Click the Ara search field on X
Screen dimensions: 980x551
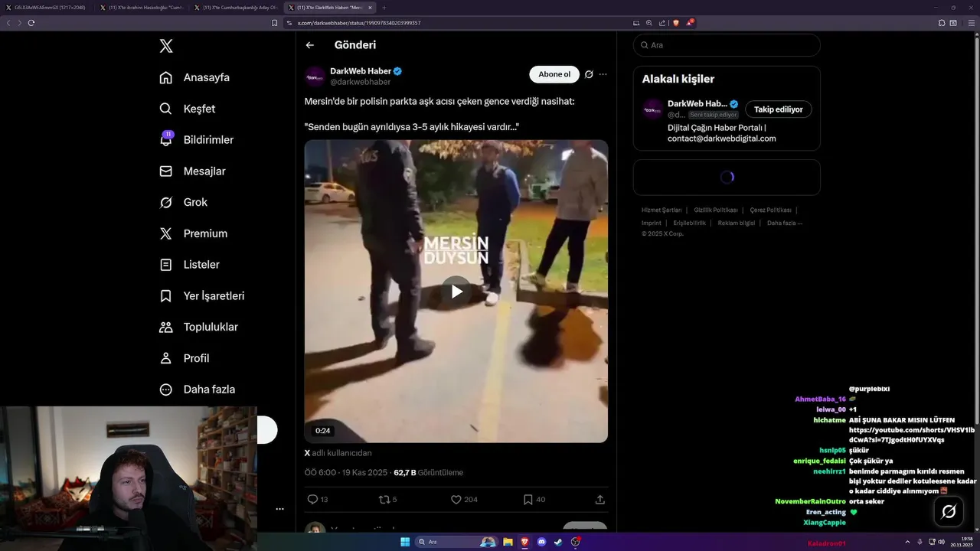click(x=727, y=45)
